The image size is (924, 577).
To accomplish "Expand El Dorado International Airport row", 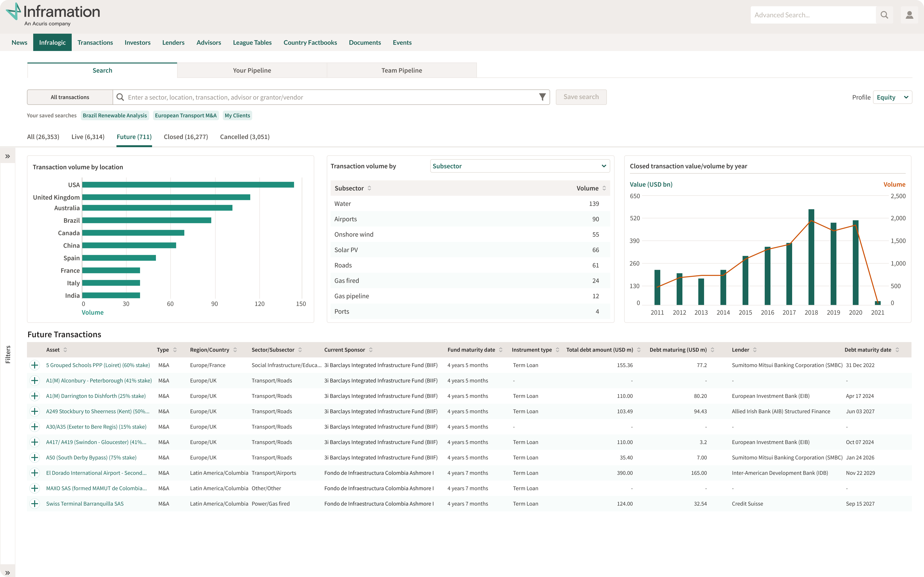I will point(35,473).
